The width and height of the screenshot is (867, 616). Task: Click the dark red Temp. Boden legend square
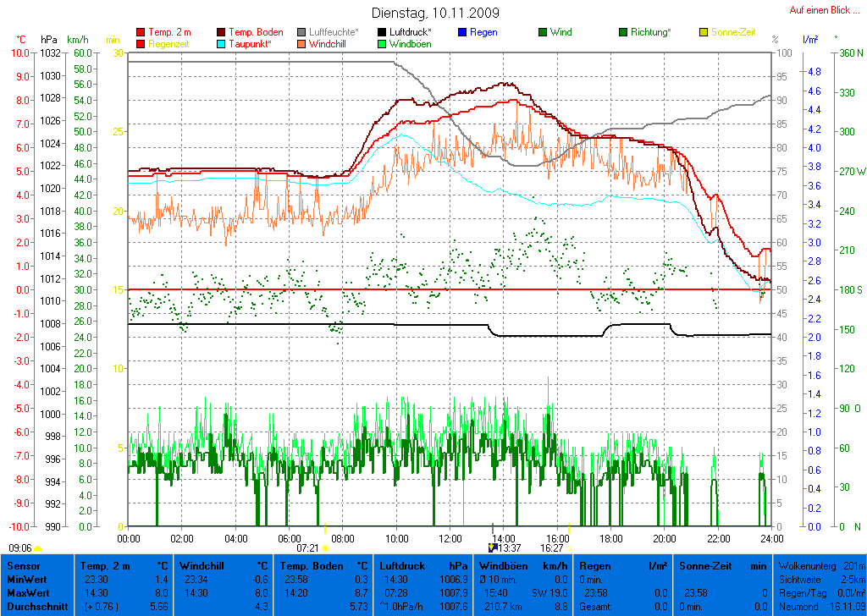[222, 32]
